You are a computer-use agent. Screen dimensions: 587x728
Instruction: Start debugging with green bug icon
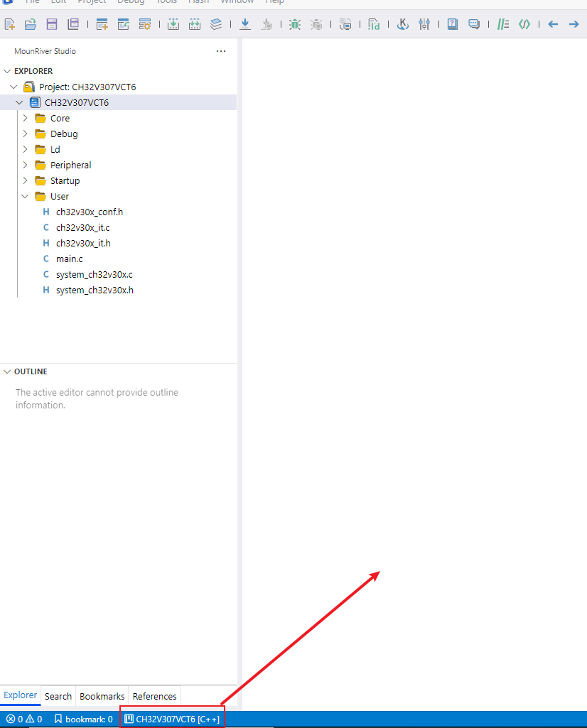[x=295, y=24]
